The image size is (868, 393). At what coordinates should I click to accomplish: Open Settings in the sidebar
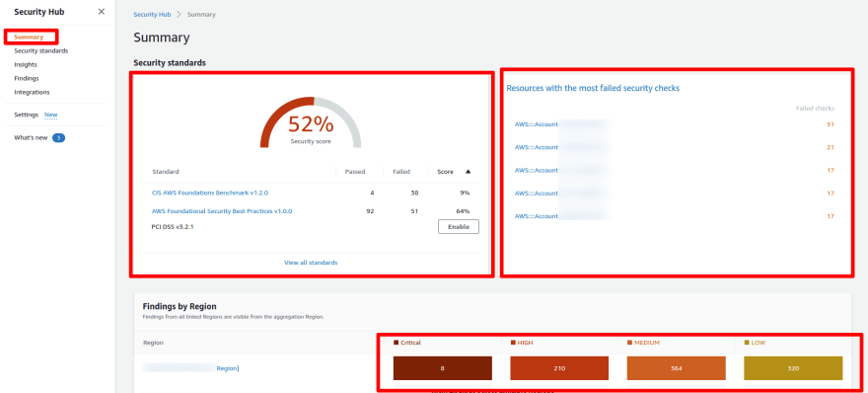(x=26, y=115)
